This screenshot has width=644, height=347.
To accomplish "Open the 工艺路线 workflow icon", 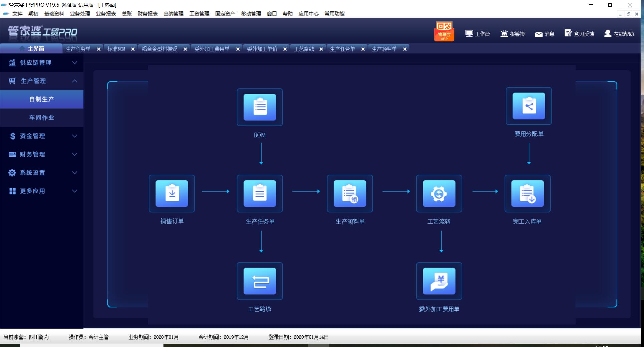I will pos(260,281).
